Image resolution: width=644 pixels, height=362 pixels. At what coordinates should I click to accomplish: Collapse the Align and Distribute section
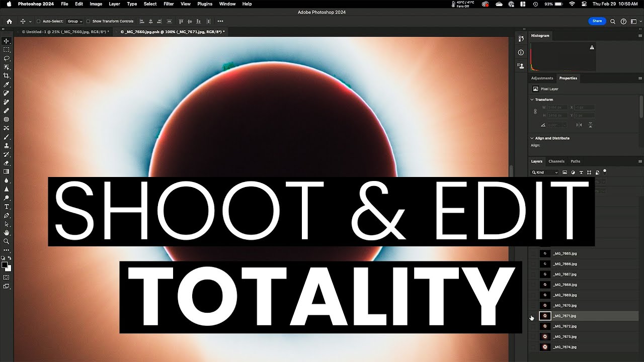532,138
